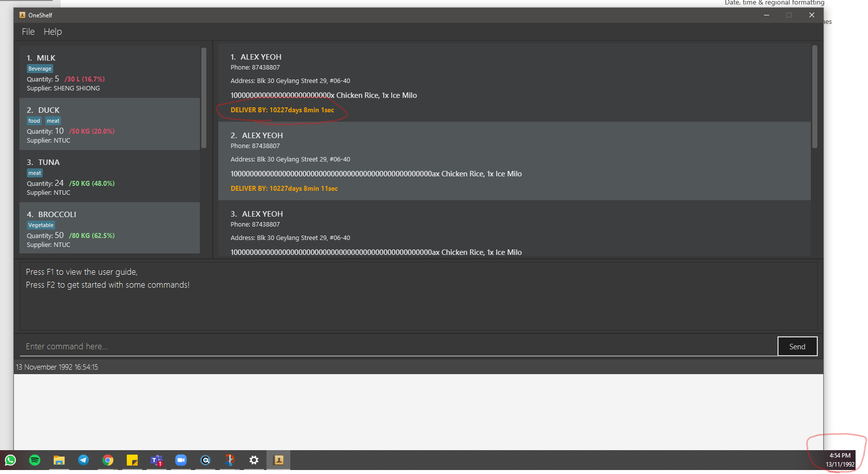Screen dimensions: 868x474
Task: Open the File menu
Action: (x=28, y=32)
